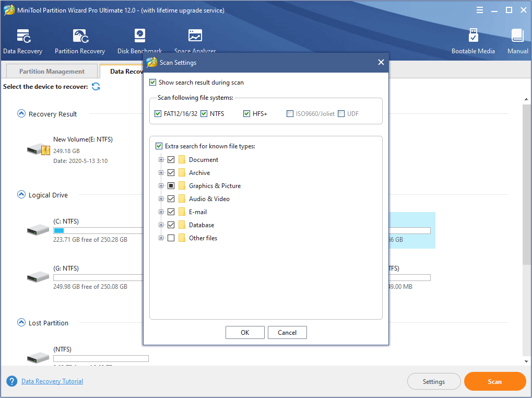Click the Other files folder icon
The image size is (532, 398).
[x=182, y=238]
